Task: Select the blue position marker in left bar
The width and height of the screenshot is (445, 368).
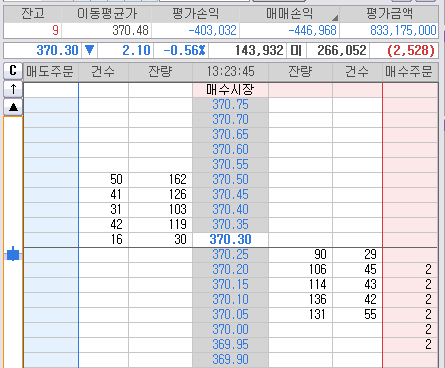Action: 13,254
